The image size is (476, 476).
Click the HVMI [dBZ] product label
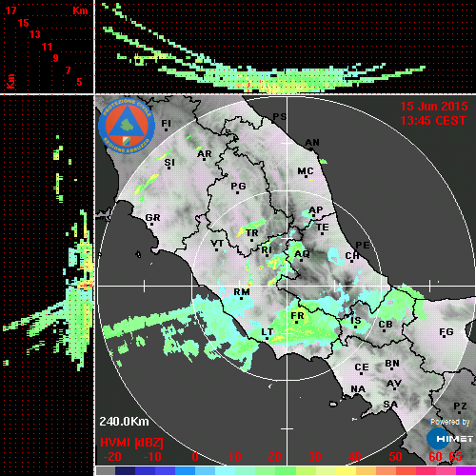pos(131,443)
